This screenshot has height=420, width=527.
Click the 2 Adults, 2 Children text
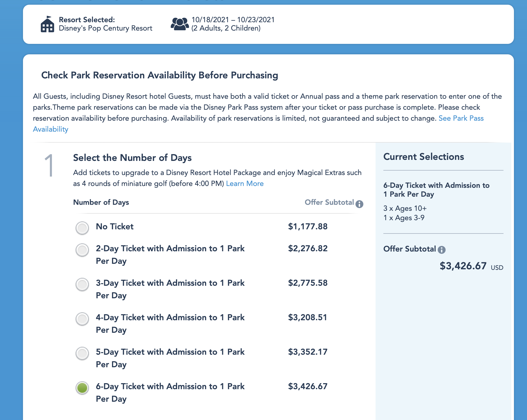(226, 28)
